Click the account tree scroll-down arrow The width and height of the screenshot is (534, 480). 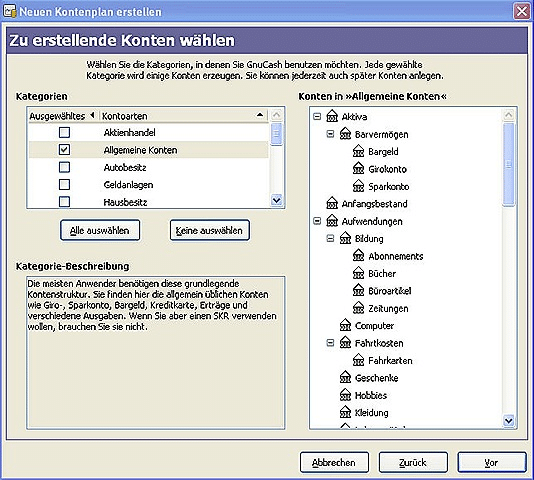[x=508, y=421]
